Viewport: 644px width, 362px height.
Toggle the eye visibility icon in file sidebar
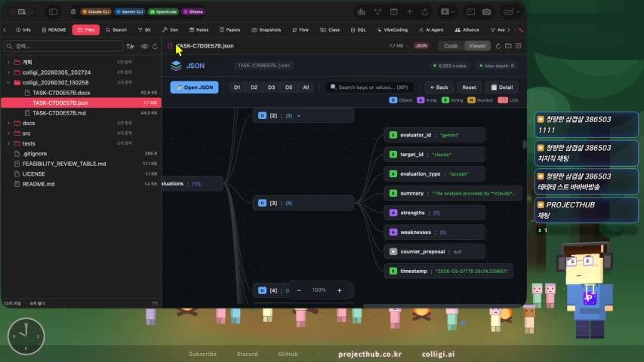pos(144,46)
